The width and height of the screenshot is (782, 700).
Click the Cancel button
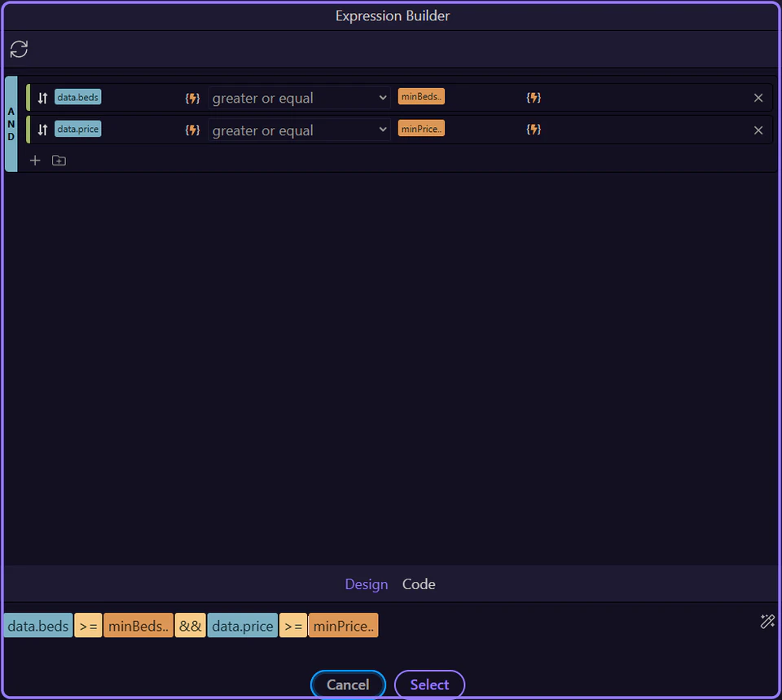[348, 685]
